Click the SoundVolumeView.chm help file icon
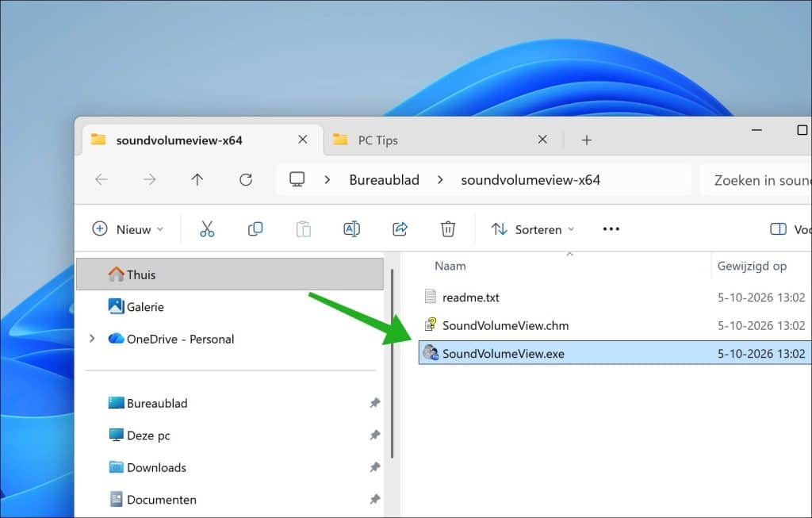Image resolution: width=812 pixels, height=518 pixels. tap(431, 324)
